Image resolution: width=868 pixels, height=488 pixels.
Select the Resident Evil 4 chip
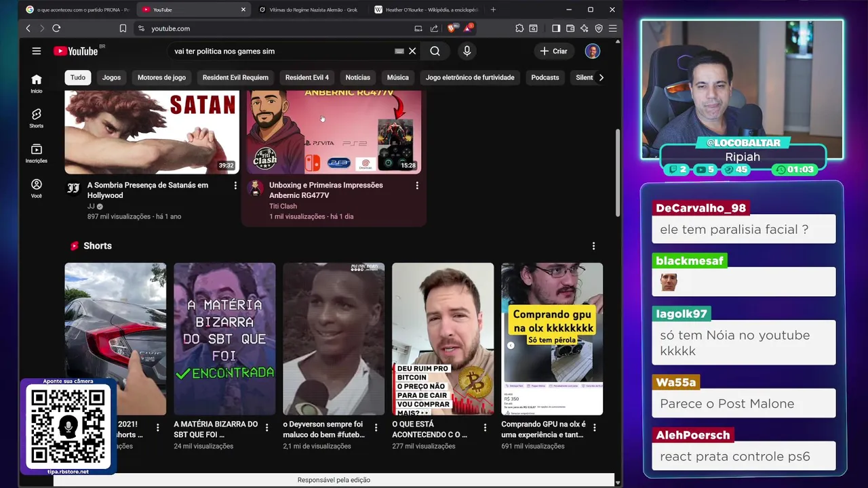[307, 77]
